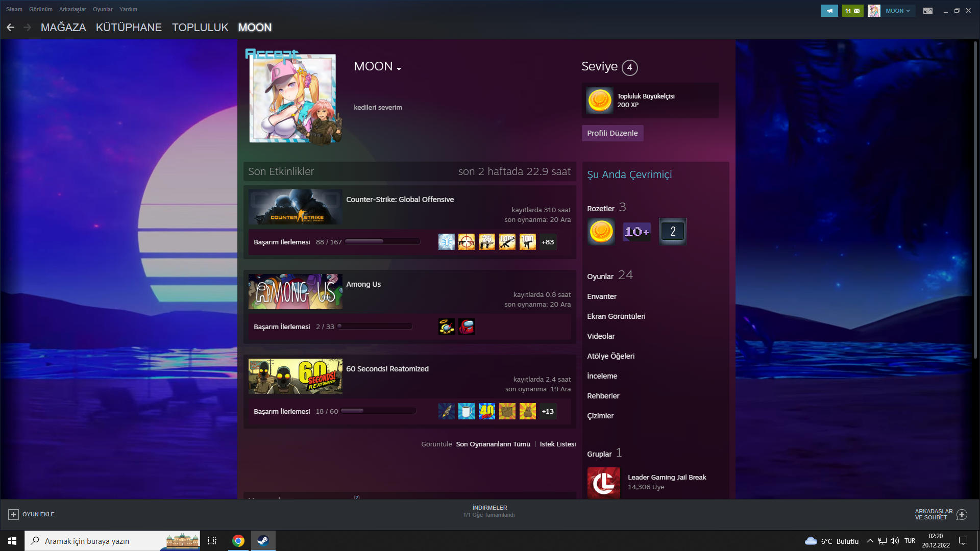Viewport: 980px width, 551px height.
Task: Open the Yardım menu
Action: click(x=128, y=9)
